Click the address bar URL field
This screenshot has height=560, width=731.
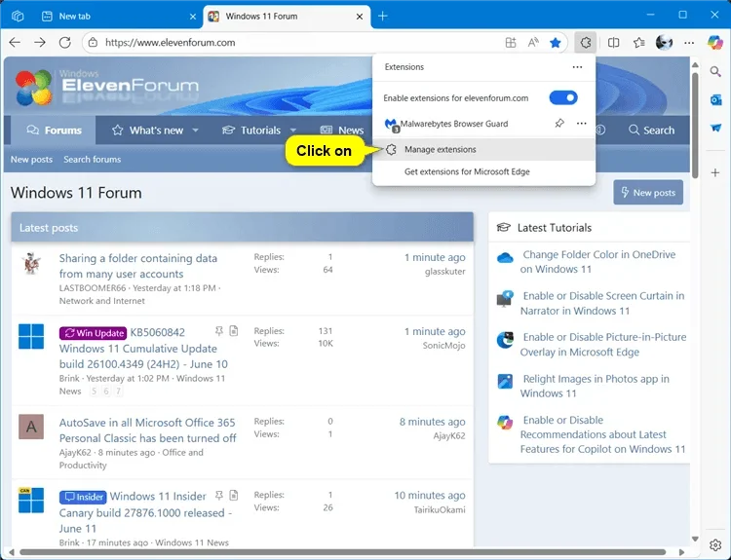click(x=298, y=43)
